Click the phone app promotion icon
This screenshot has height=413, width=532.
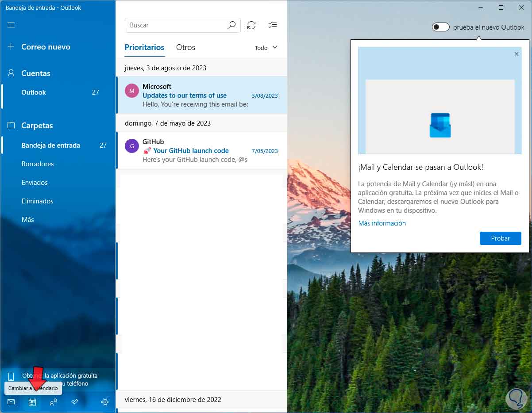coord(11,377)
